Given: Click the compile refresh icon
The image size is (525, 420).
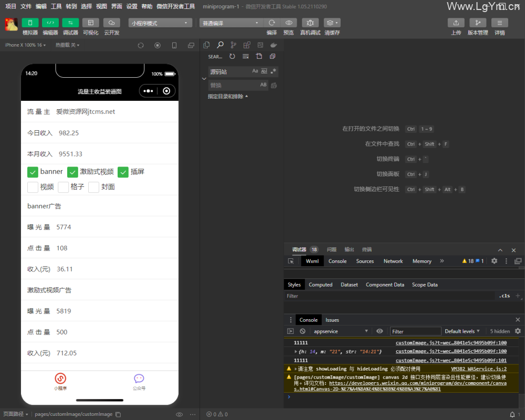Looking at the screenshot, I should click(x=271, y=23).
